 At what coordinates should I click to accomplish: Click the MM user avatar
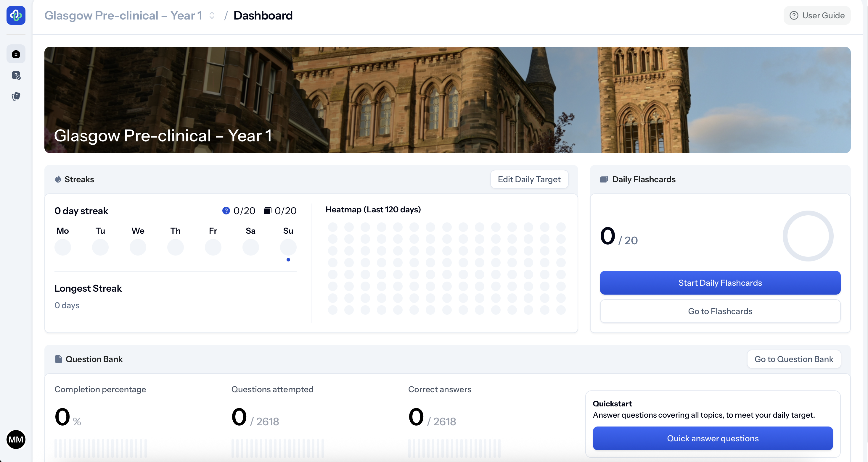[16, 439]
